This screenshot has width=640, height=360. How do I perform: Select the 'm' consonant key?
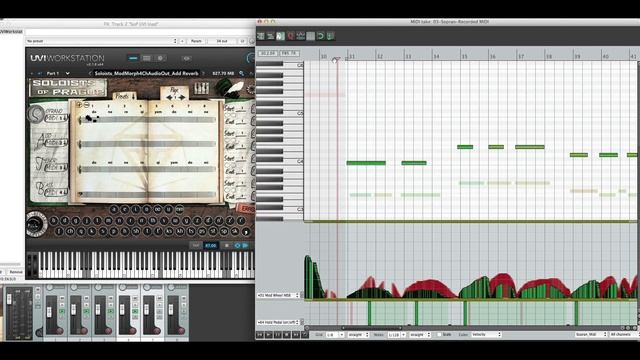(x=109, y=221)
